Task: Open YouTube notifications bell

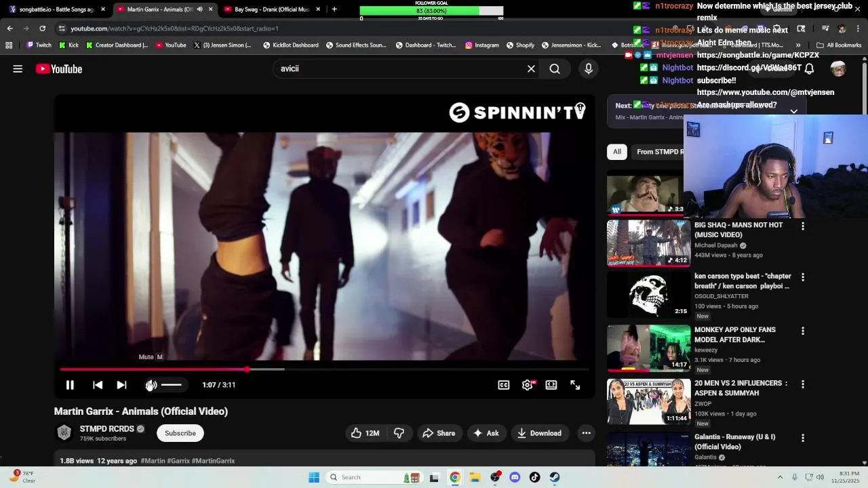Action: (809, 68)
